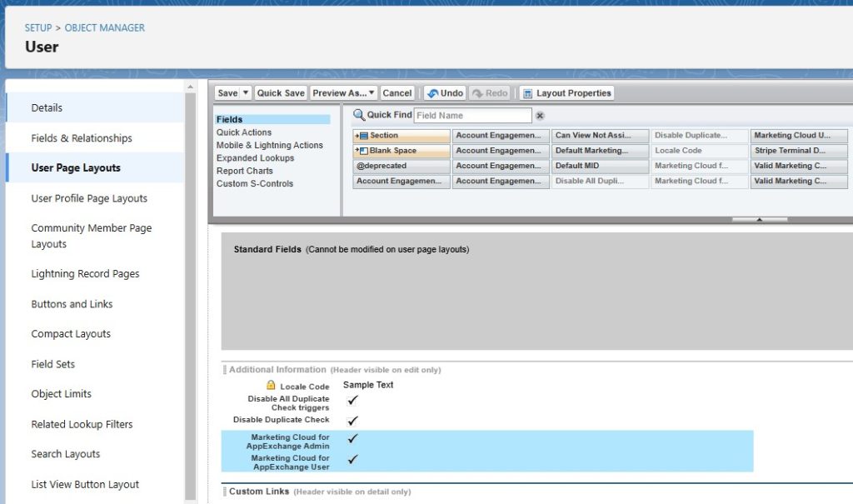Click the checkmark for Disable Duplicate Check
Image resolution: width=853 pixels, height=504 pixels.
tap(352, 421)
